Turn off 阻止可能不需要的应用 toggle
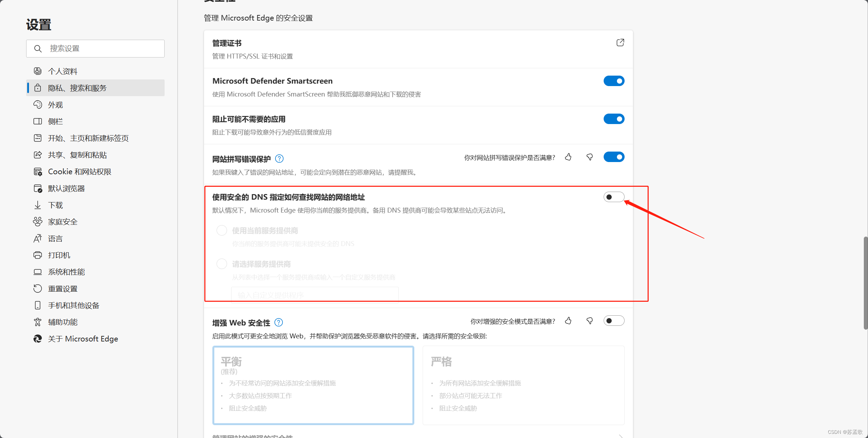868x438 pixels. (614, 119)
